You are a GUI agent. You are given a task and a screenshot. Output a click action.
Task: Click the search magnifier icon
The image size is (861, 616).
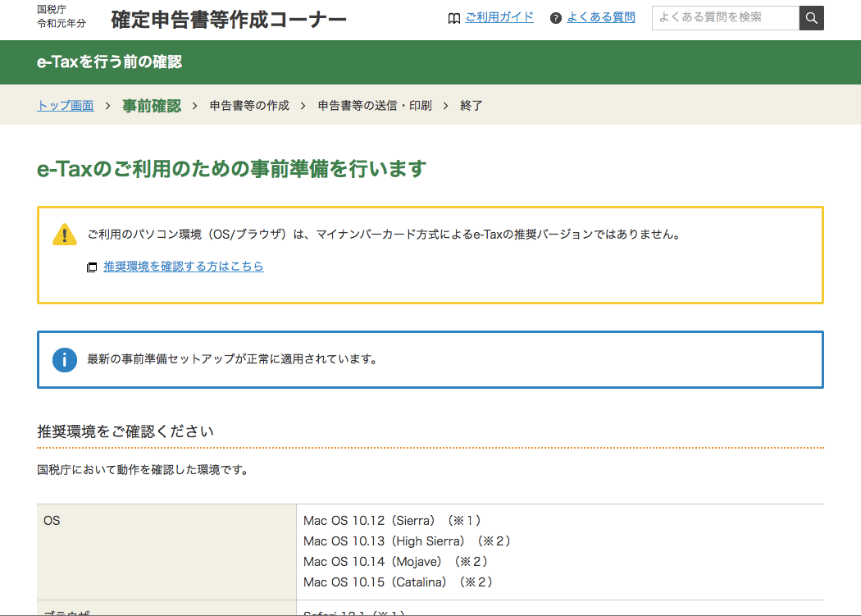tap(811, 17)
